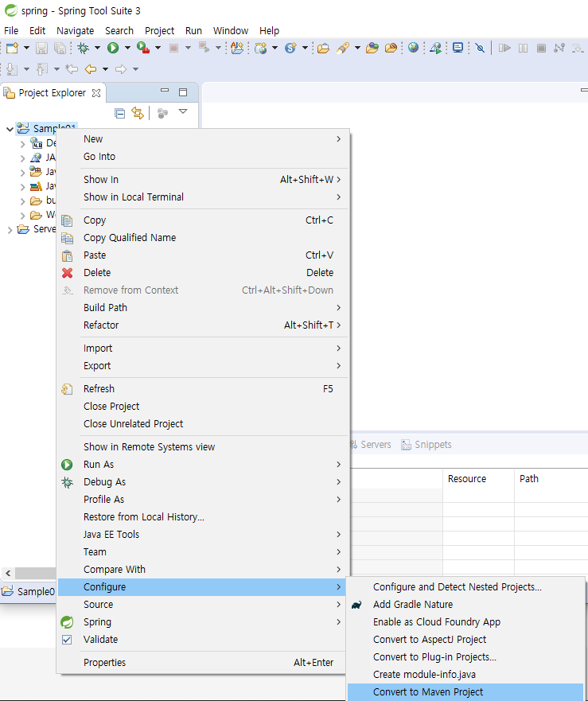Click the Debug bug toolbar icon
This screenshot has height=701, width=588.
pos(84,48)
